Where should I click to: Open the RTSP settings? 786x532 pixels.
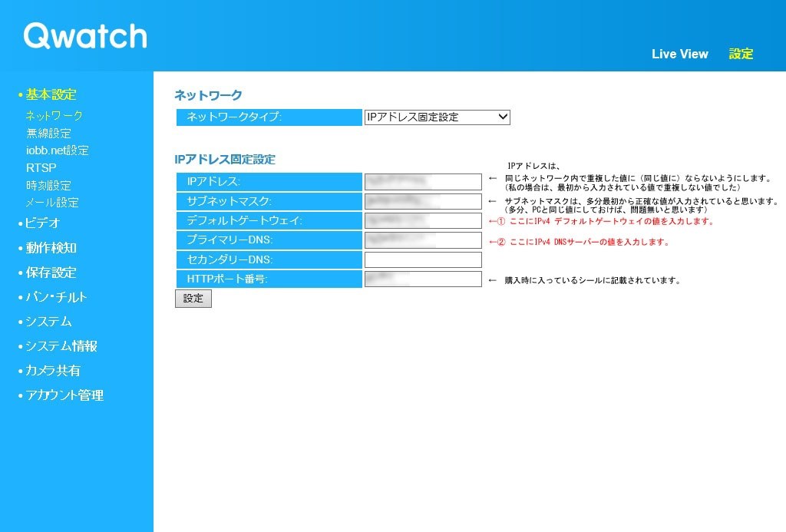click(44, 167)
